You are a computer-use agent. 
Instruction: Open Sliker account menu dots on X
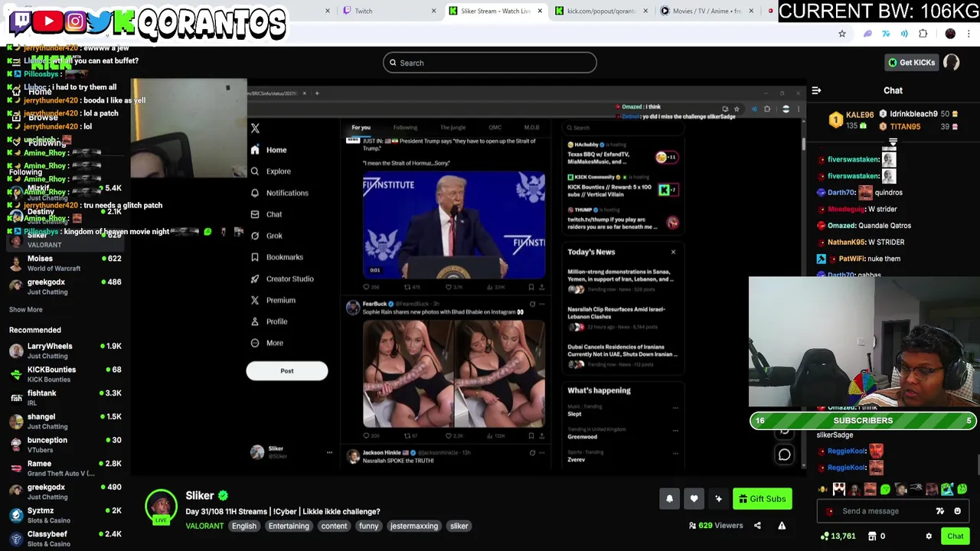click(x=329, y=452)
